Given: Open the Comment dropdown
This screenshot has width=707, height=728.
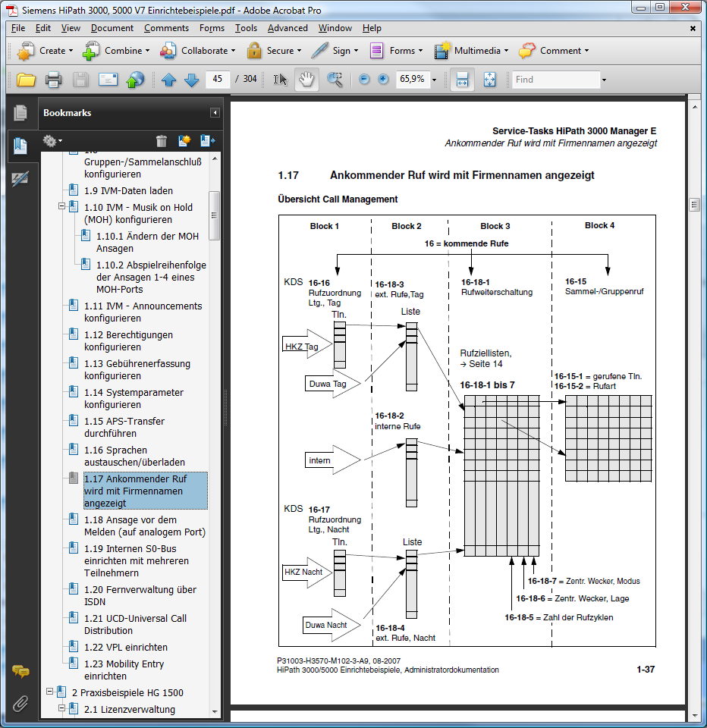Looking at the screenshot, I should point(555,51).
